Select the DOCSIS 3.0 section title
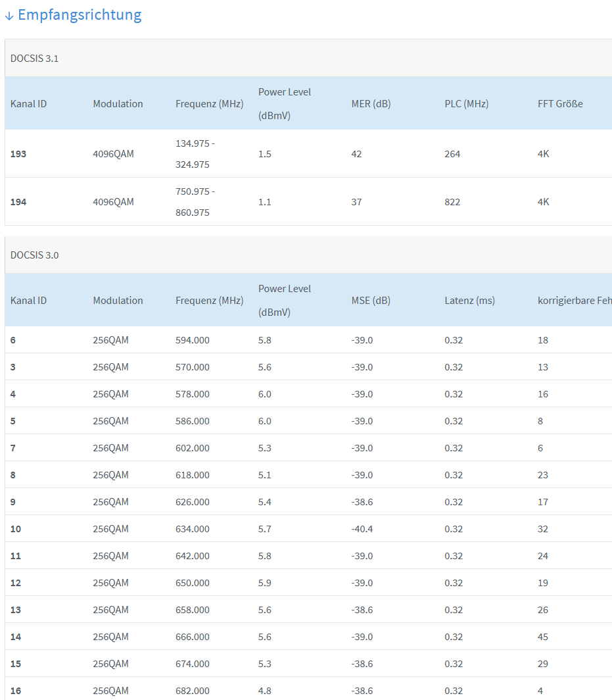 pyautogui.click(x=34, y=255)
